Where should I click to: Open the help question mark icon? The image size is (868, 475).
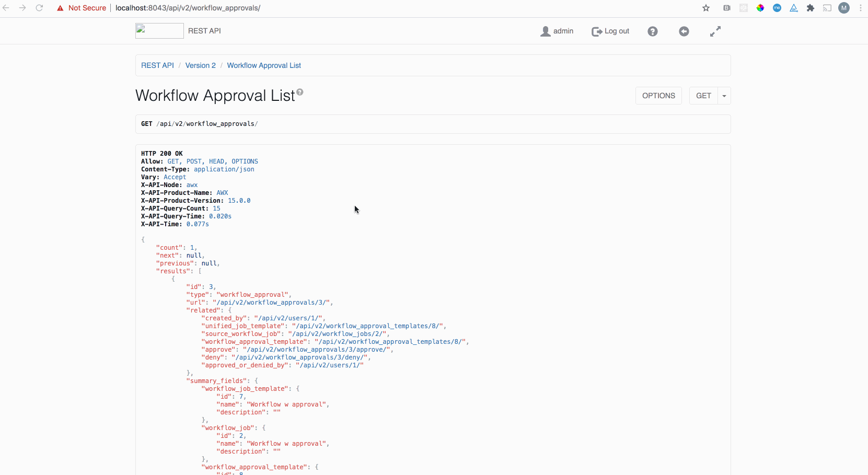pos(652,31)
